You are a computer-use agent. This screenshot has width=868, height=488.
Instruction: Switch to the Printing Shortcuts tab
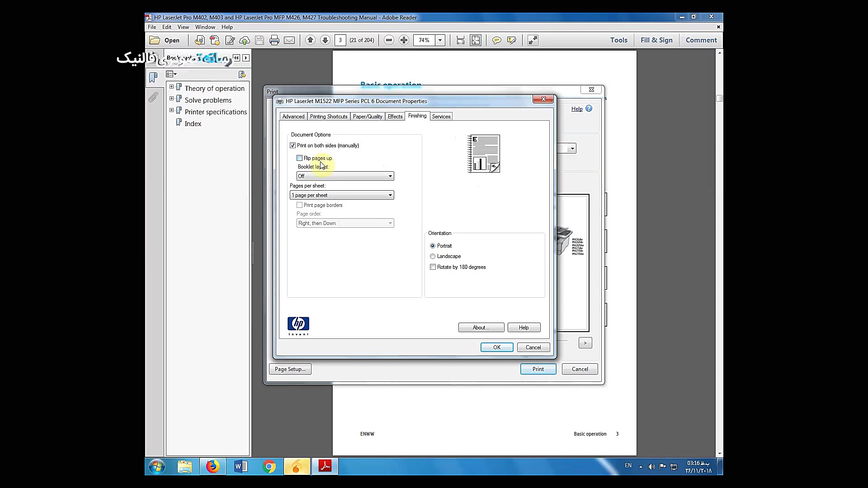tap(329, 117)
